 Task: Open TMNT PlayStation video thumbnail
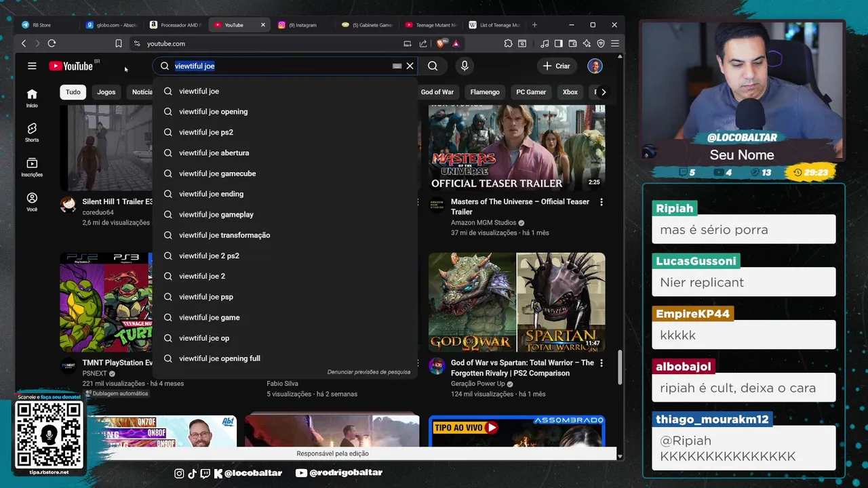(106, 302)
